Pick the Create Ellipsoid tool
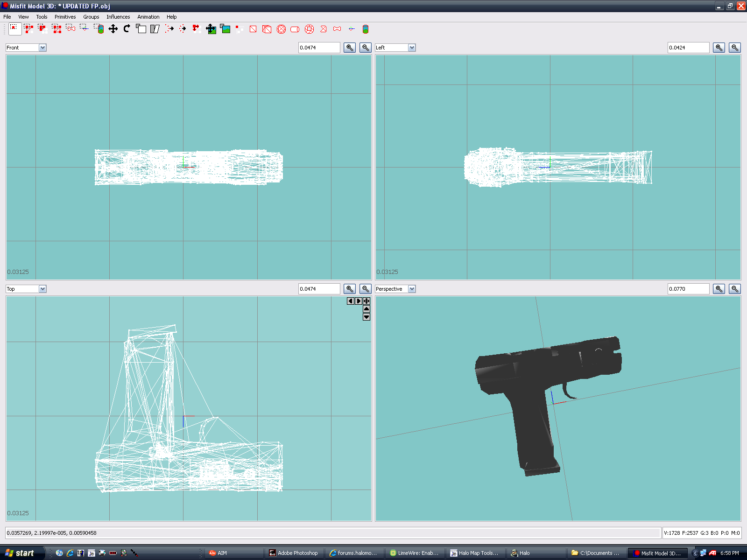 (281, 29)
